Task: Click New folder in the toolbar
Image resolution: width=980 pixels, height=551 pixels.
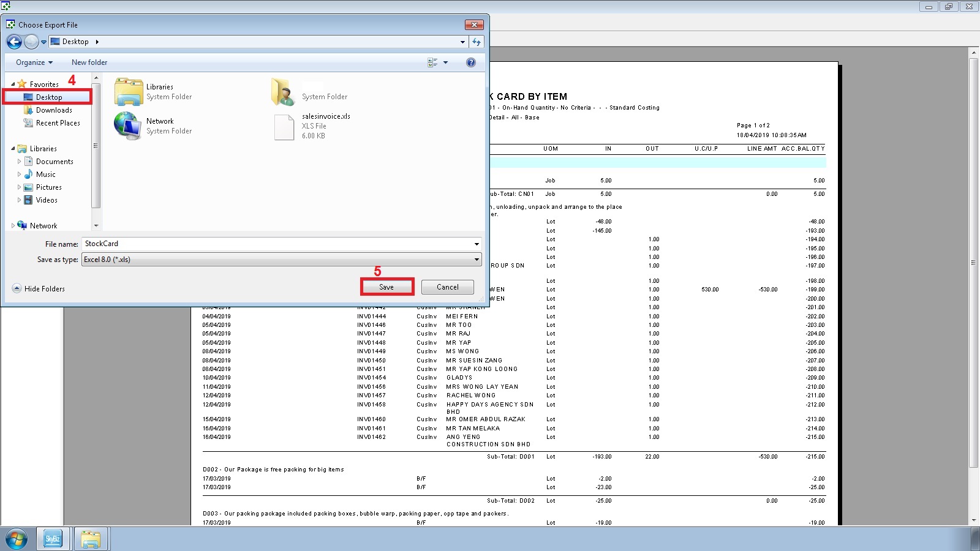Action: coord(89,62)
